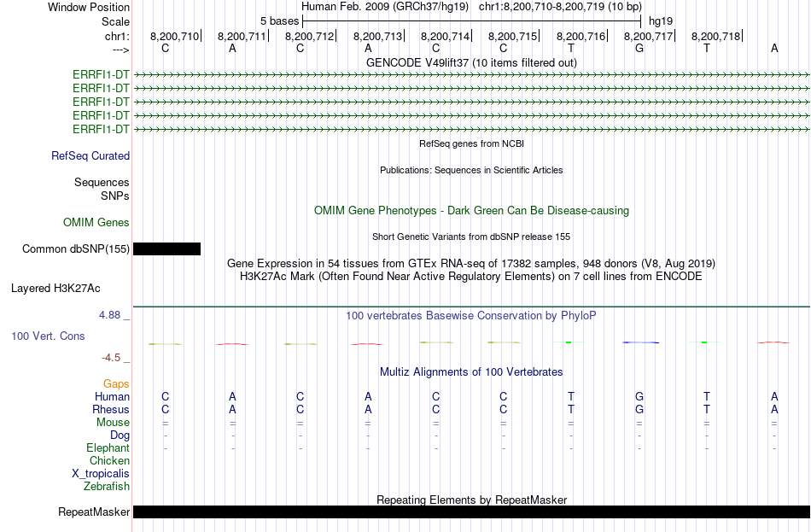Click the RepeatMasker track label

94,512
